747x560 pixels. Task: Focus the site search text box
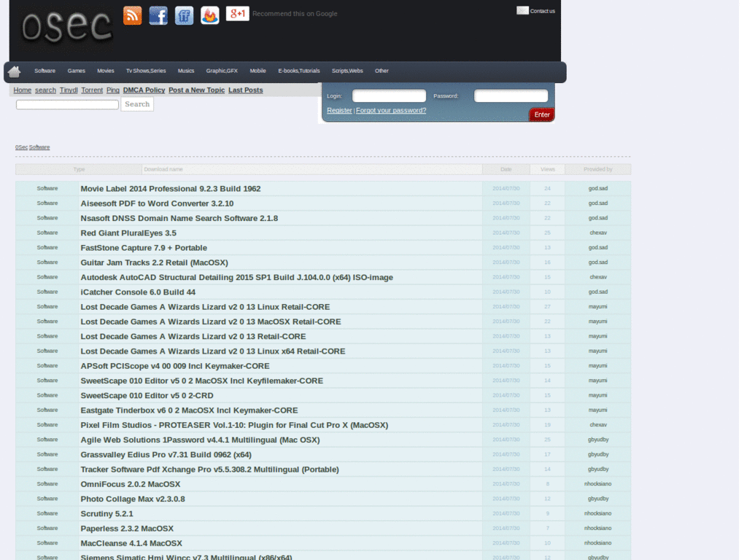point(67,104)
